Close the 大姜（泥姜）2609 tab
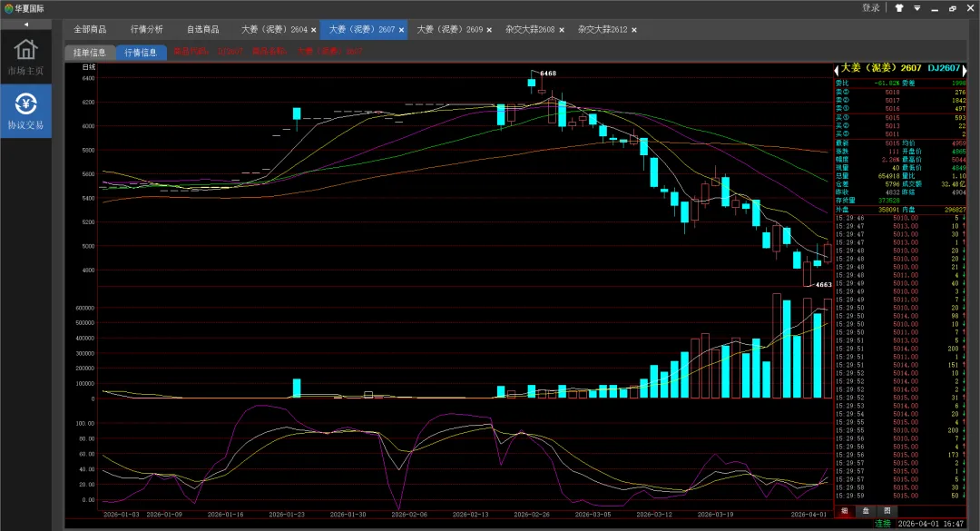Screen dimensions: 980x531 click(489, 30)
